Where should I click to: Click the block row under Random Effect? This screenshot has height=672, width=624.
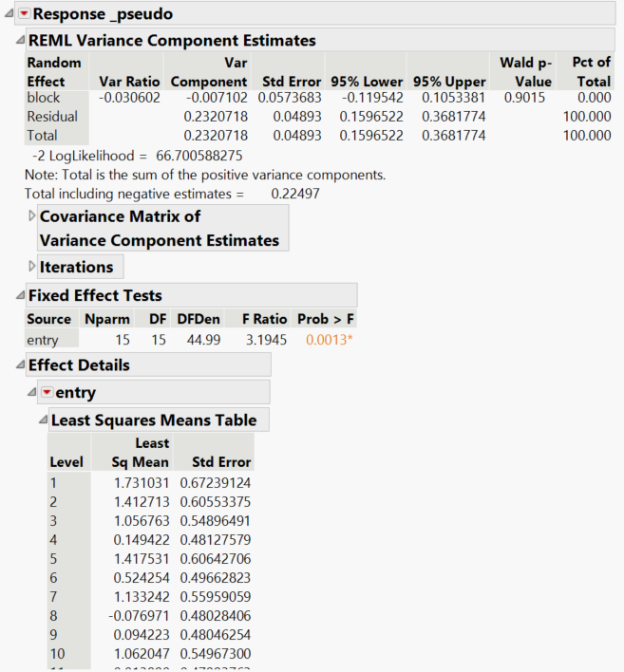point(44,97)
